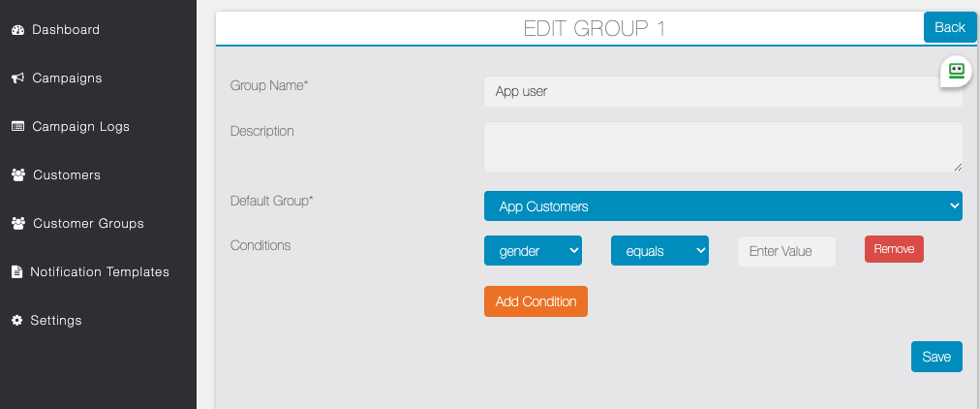Save the group changes
The width and height of the screenshot is (980, 409).
(936, 357)
